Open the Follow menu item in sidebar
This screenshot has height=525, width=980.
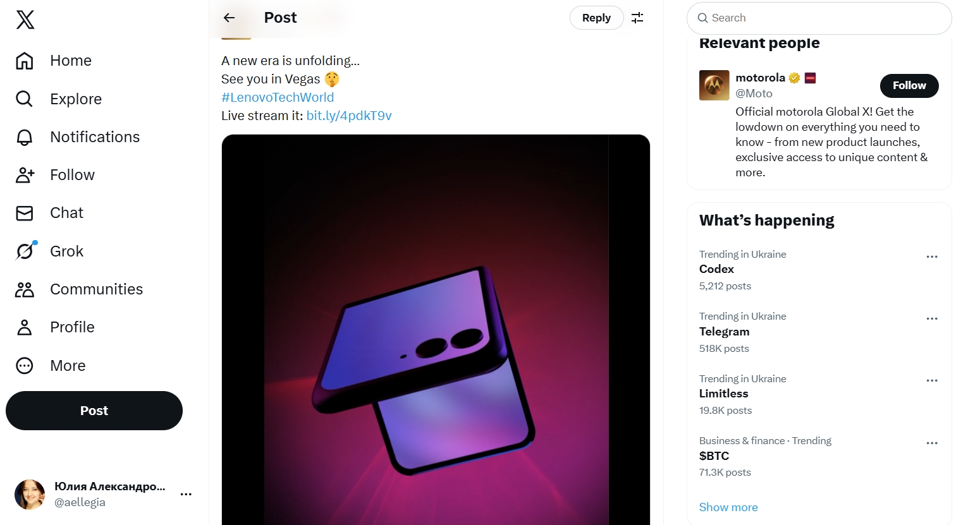[55, 175]
